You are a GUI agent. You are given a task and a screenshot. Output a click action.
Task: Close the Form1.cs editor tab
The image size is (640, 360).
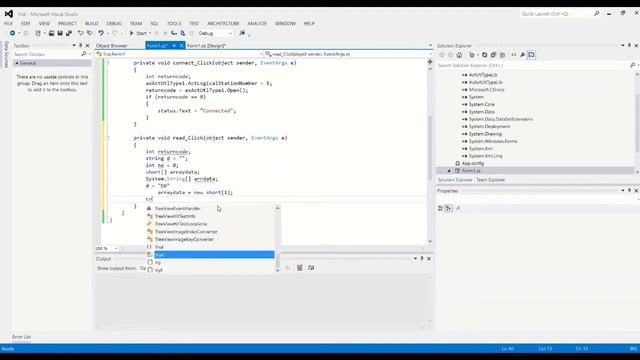point(181,46)
